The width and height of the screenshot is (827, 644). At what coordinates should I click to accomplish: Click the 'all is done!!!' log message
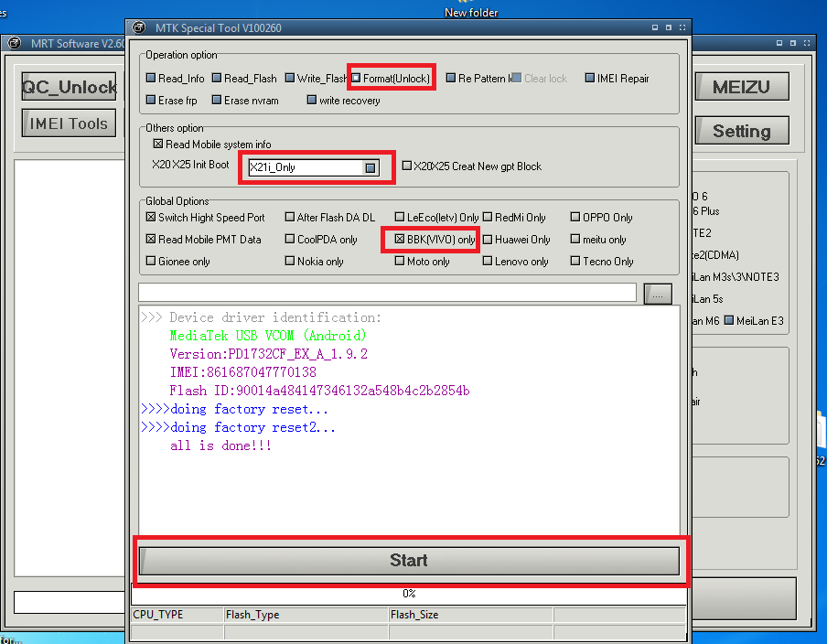point(220,445)
